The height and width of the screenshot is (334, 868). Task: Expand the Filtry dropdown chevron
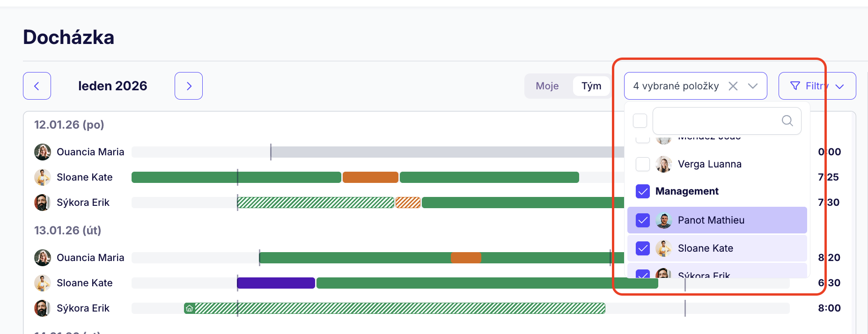[839, 87]
